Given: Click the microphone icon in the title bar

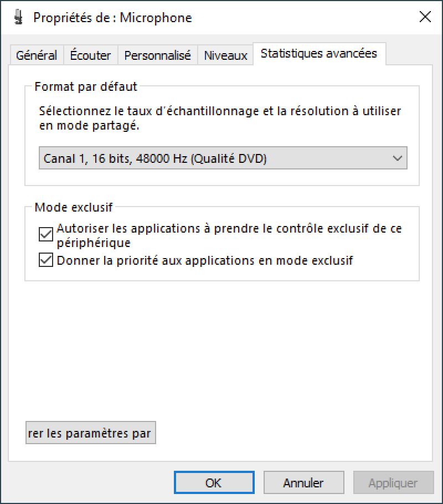Looking at the screenshot, I should pos(19,17).
